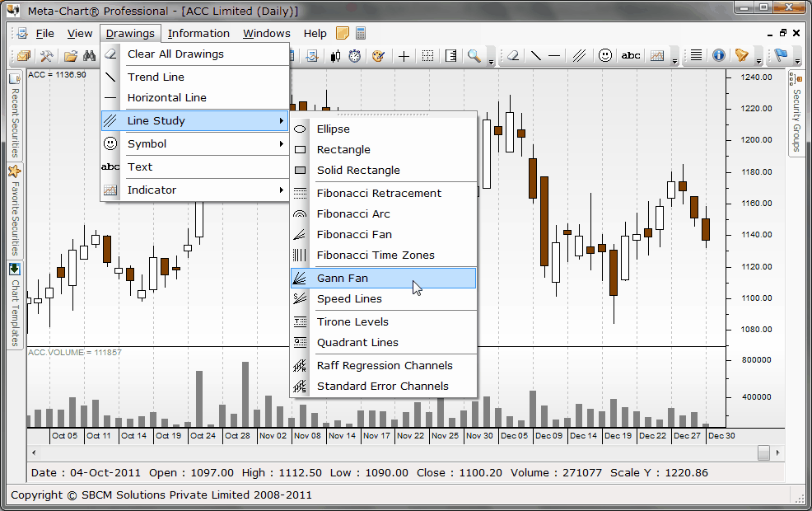
Task: Click the abc text tool in toolbar
Action: [631, 56]
